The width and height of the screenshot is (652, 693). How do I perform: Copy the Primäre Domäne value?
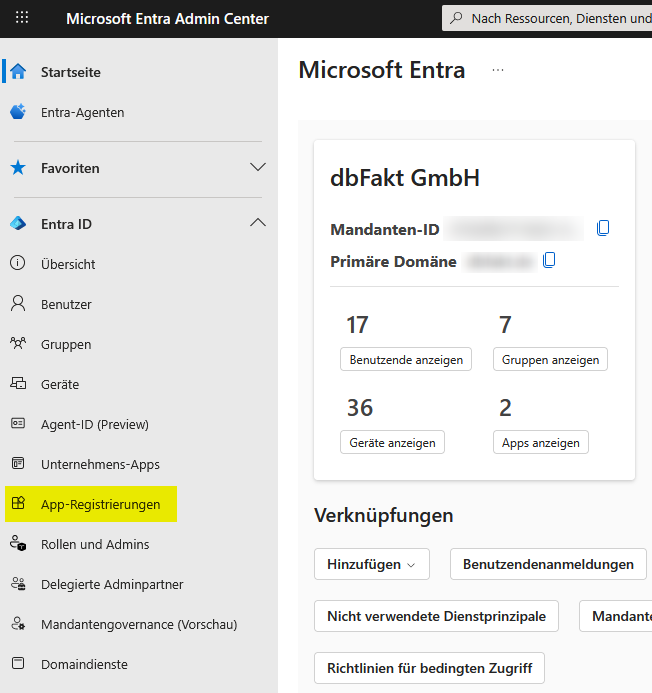click(x=549, y=260)
